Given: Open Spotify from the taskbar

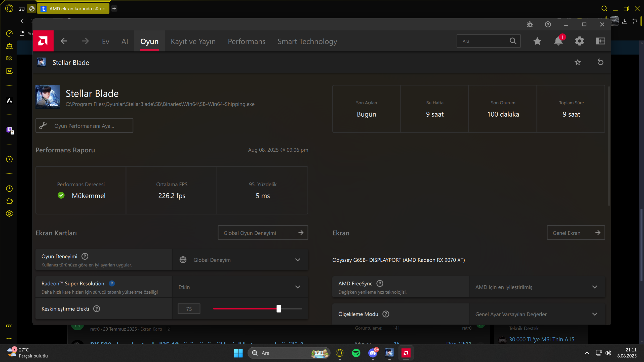Looking at the screenshot, I should click(x=356, y=353).
